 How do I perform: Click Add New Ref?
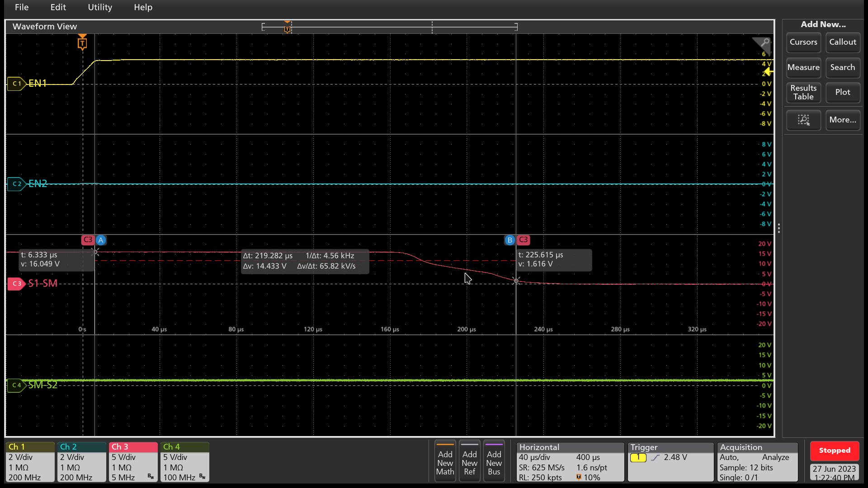click(469, 461)
